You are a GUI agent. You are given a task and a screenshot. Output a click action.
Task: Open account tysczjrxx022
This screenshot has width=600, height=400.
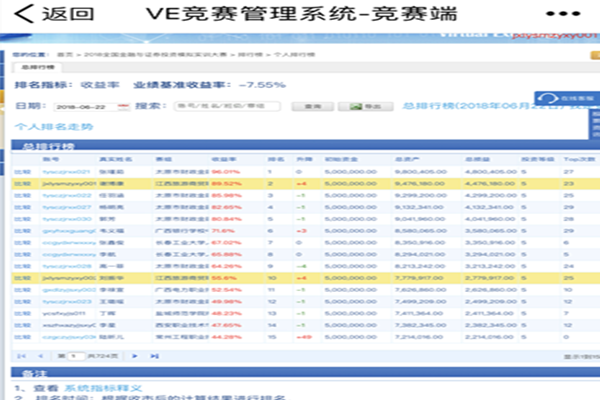[x=67, y=196]
